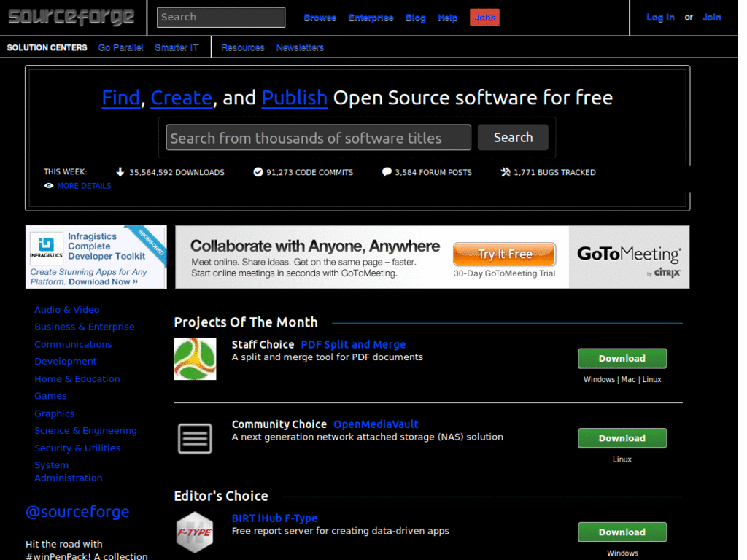Screen dimensions: 747x560
Task: Click the software titles search field
Action: tap(317, 137)
